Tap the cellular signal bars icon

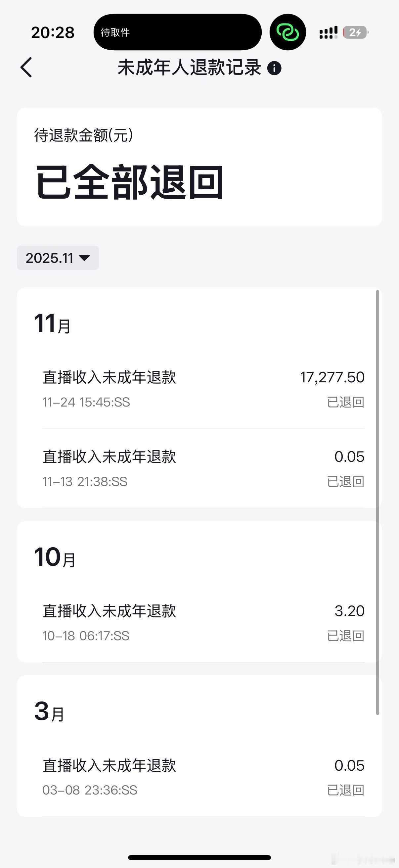pos(328,32)
